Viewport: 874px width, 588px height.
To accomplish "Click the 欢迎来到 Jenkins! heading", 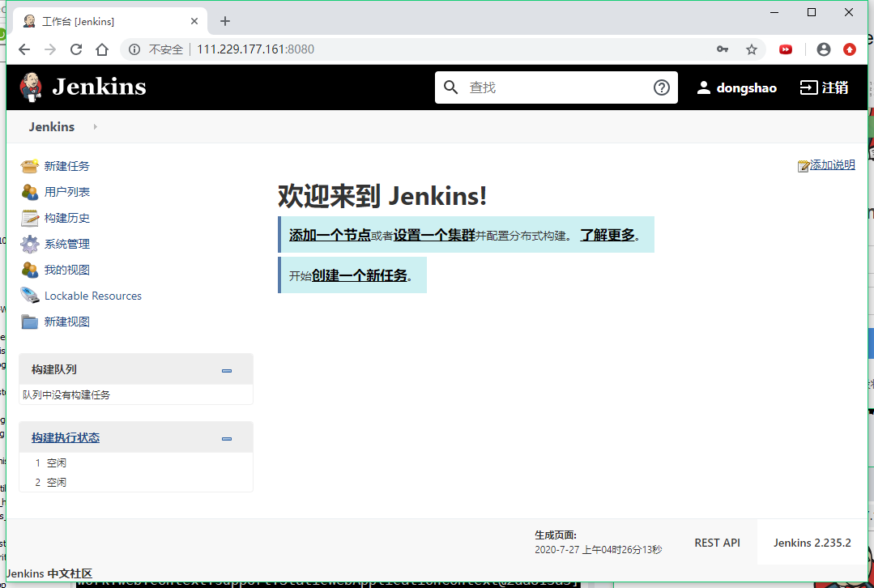I will tap(382, 196).
